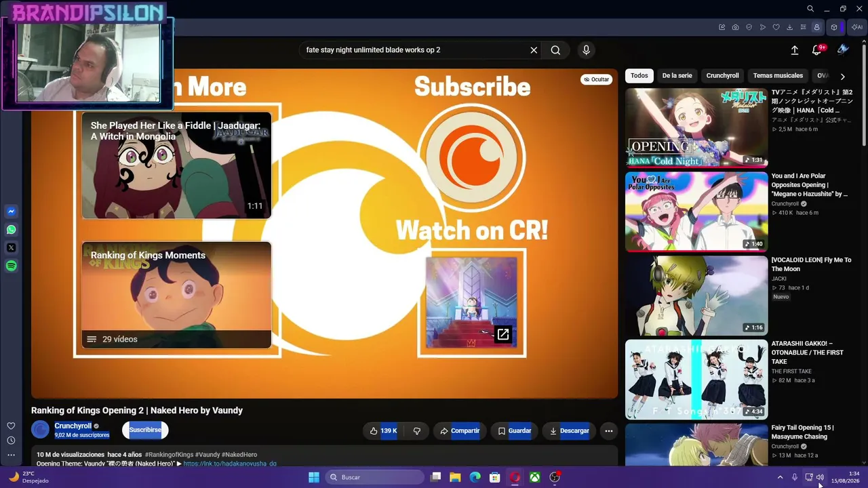Open video more actions three-dots menu
The height and width of the screenshot is (488, 868).
609,431
